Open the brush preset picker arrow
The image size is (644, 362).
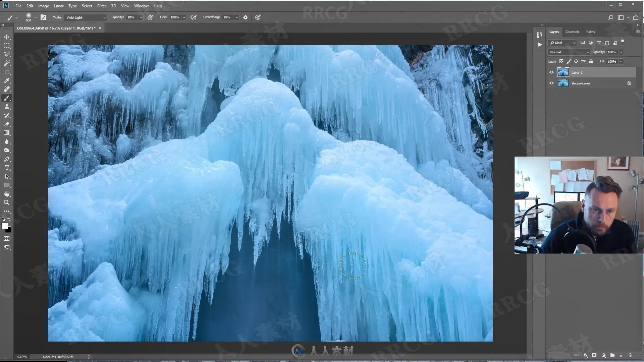click(x=35, y=17)
